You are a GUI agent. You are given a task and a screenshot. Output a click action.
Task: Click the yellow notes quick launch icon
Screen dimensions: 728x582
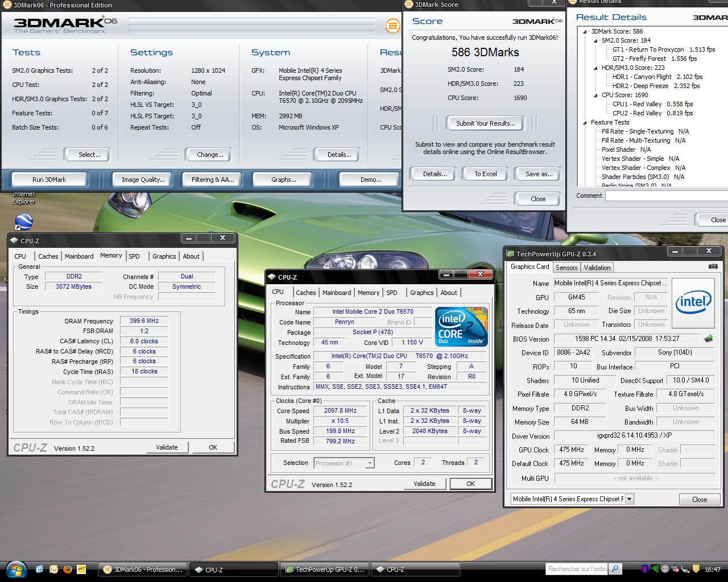81,569
